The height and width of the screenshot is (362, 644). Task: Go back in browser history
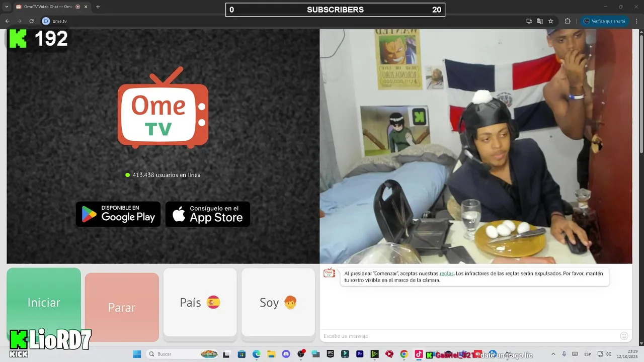[x=7, y=21]
